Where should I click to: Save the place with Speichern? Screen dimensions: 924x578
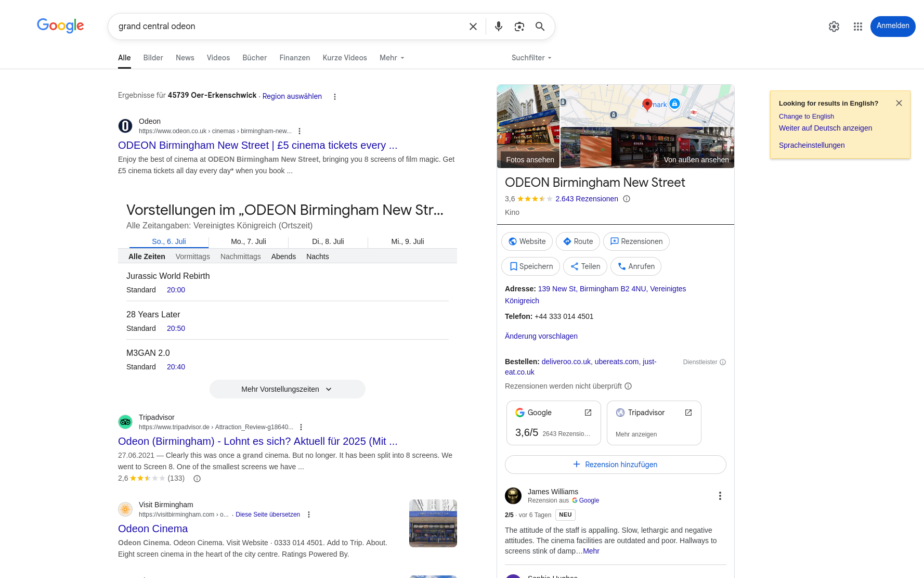530,266
